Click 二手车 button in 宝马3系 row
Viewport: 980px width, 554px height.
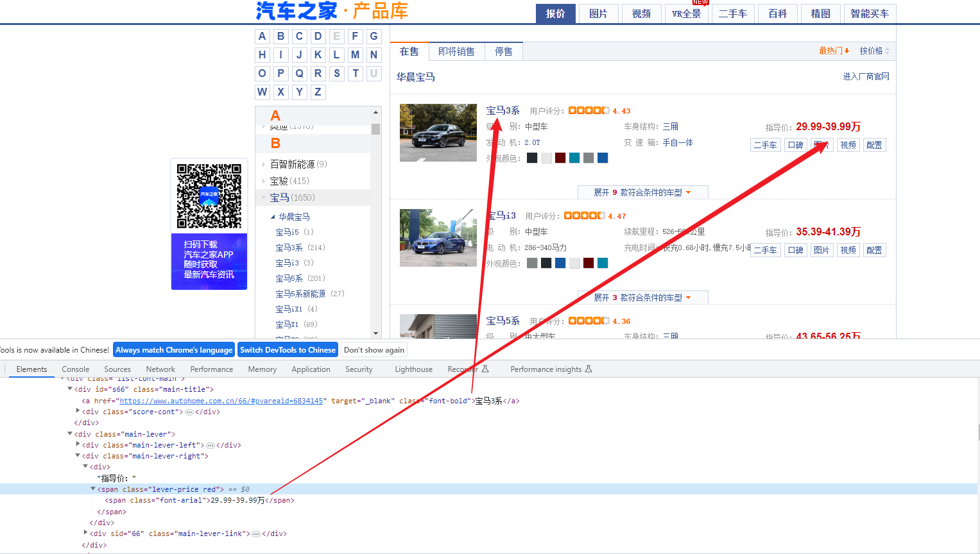click(765, 145)
